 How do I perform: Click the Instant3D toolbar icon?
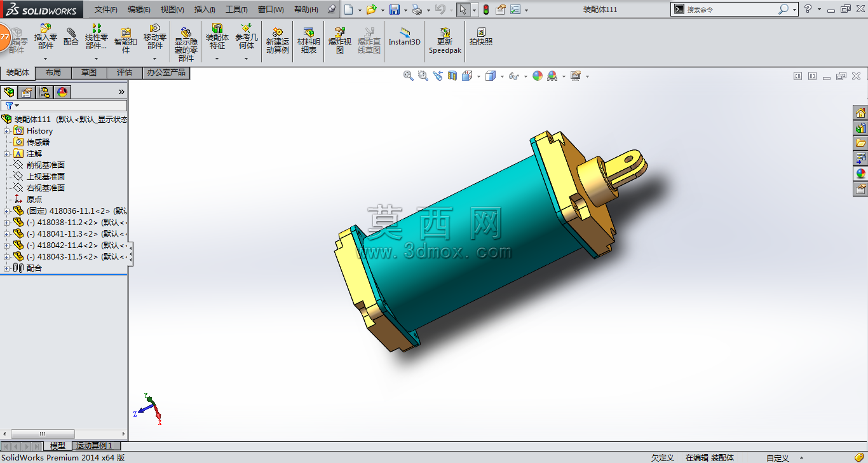click(405, 36)
